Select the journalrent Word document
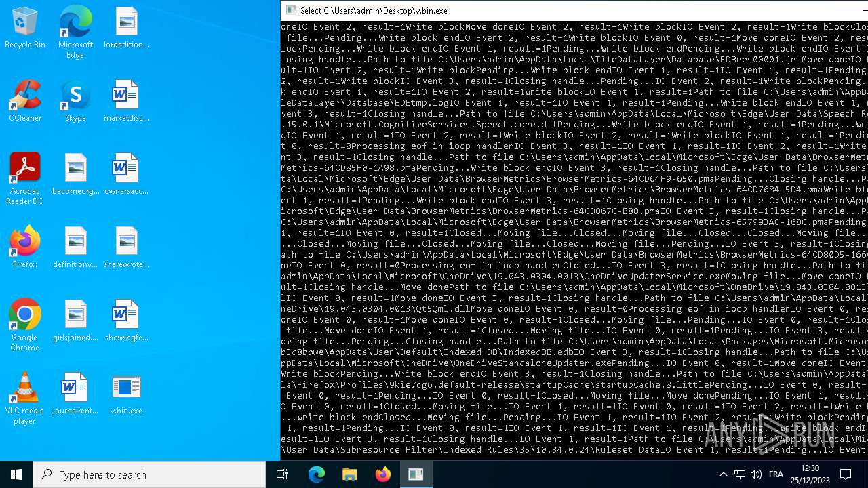 coord(75,394)
